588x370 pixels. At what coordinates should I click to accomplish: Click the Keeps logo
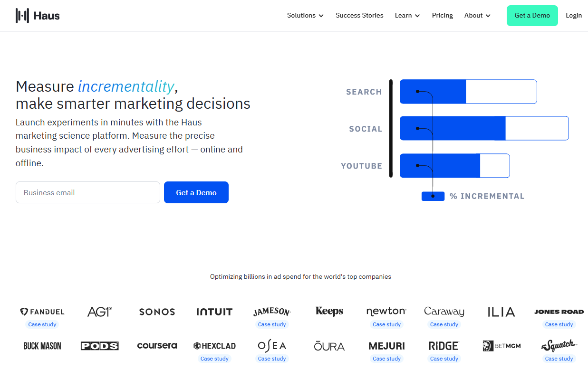(329, 312)
